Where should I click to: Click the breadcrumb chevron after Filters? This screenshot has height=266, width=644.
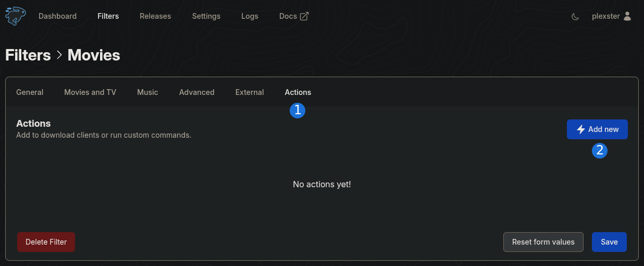click(59, 55)
